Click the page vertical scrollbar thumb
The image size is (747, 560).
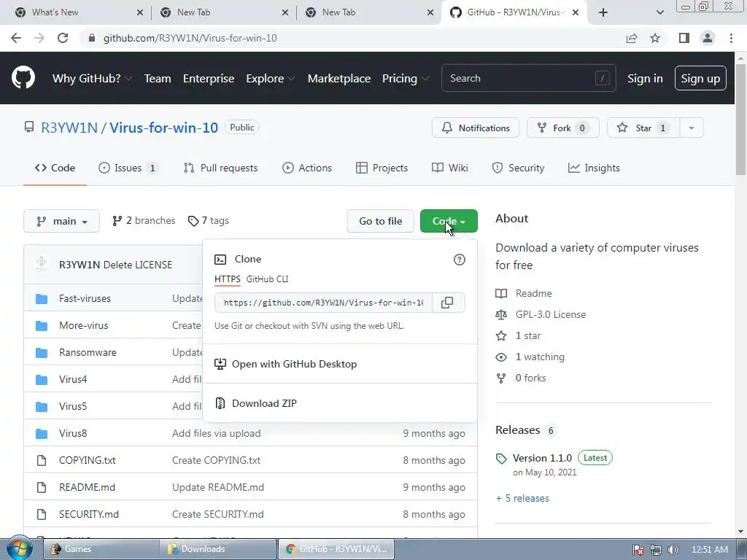[x=741, y=119]
